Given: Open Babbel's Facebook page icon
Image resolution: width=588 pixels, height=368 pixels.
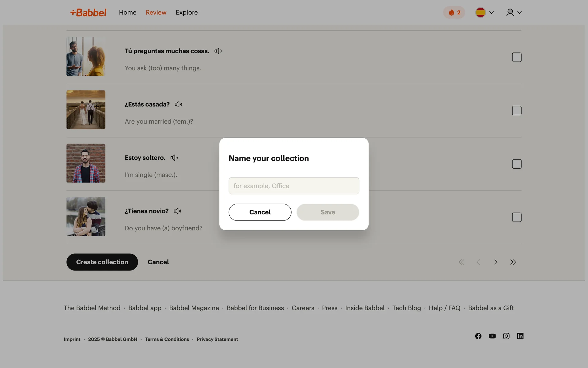Looking at the screenshot, I should (x=478, y=336).
